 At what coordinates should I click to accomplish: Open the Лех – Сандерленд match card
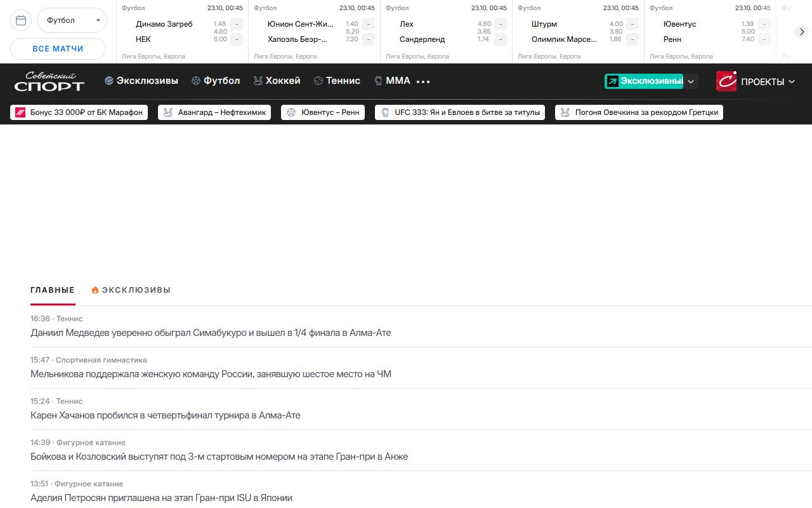[446, 31]
